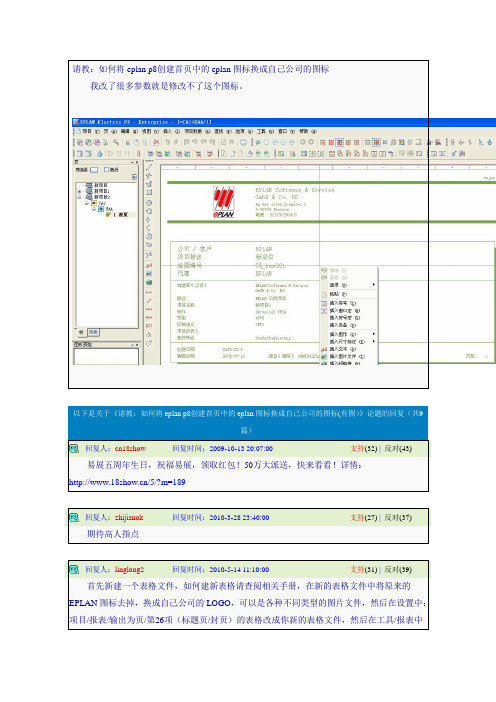496x702 pixels.
Task: Click the 图形预览 panel title
Action: click(x=83, y=344)
